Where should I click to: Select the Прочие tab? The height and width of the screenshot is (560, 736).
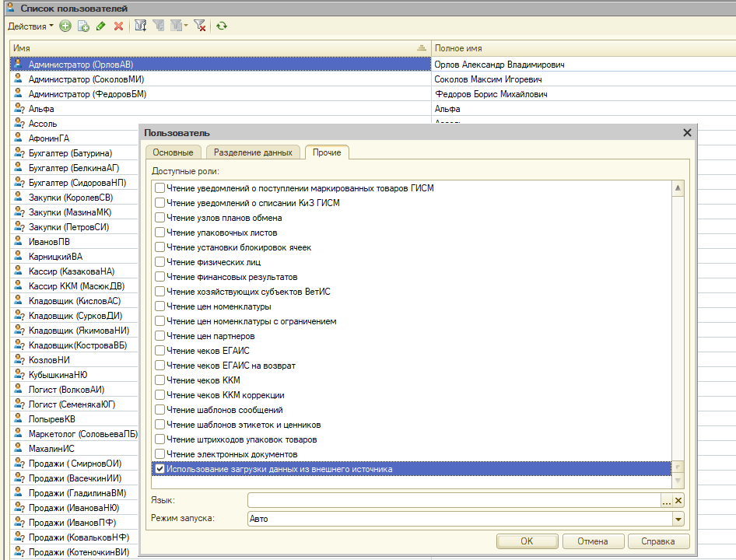[327, 152]
